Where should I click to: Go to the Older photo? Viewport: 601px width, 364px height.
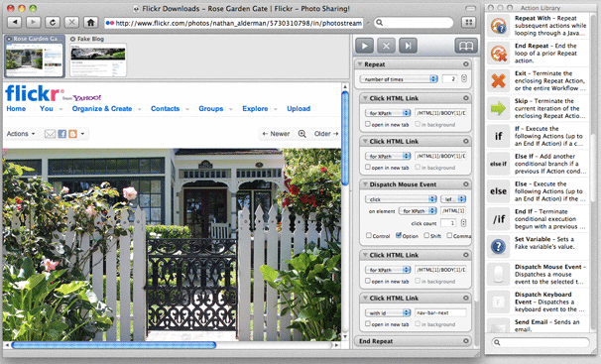tap(326, 134)
